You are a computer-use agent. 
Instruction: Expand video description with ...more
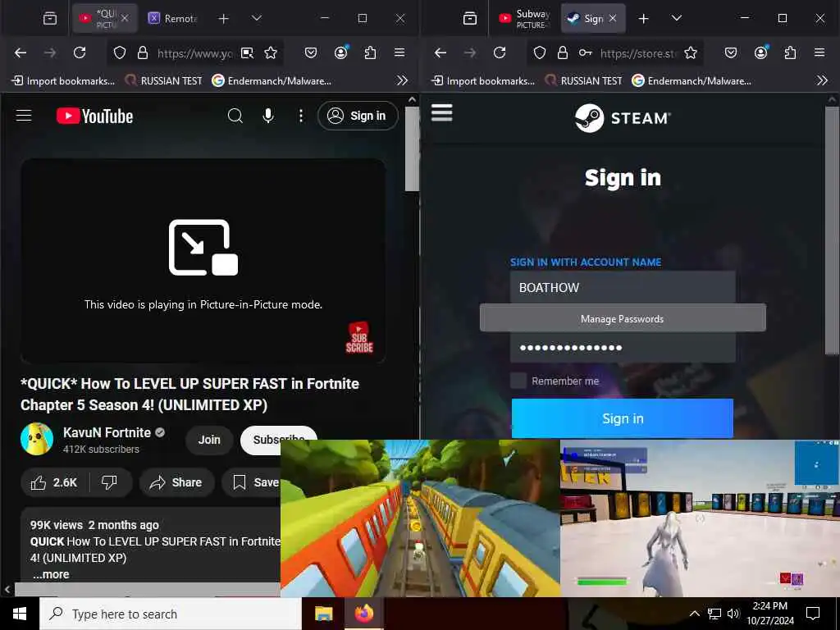(51, 574)
